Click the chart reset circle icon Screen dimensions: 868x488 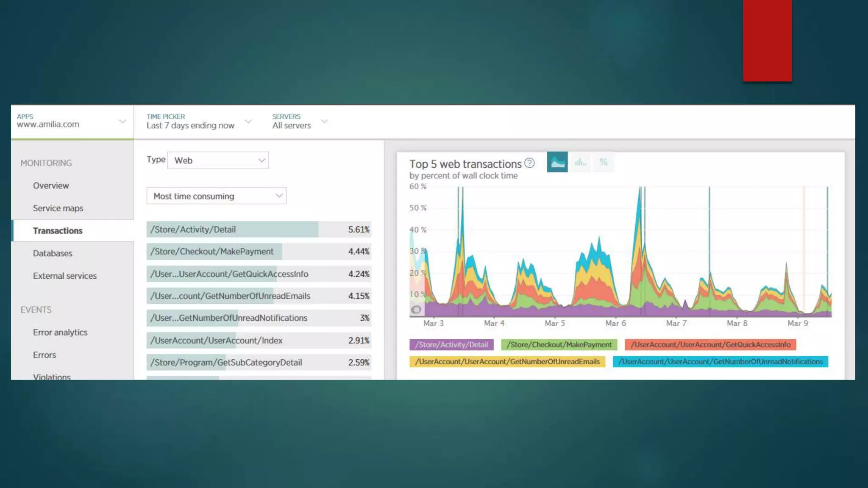(416, 310)
